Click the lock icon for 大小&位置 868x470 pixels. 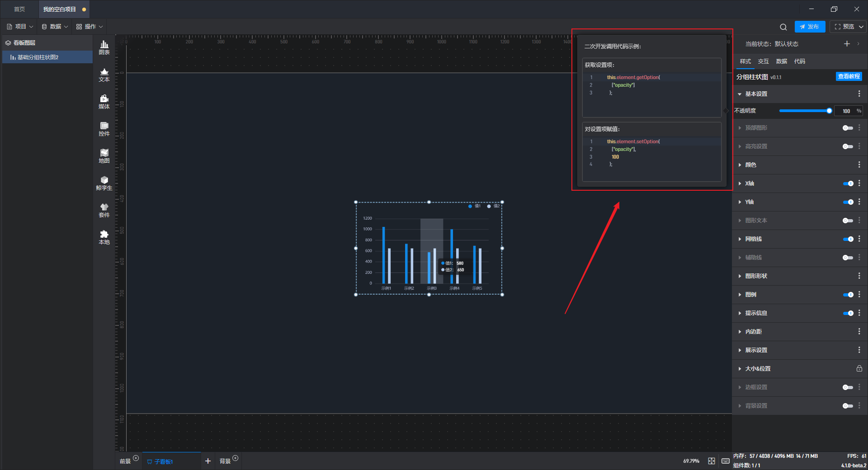(859, 368)
